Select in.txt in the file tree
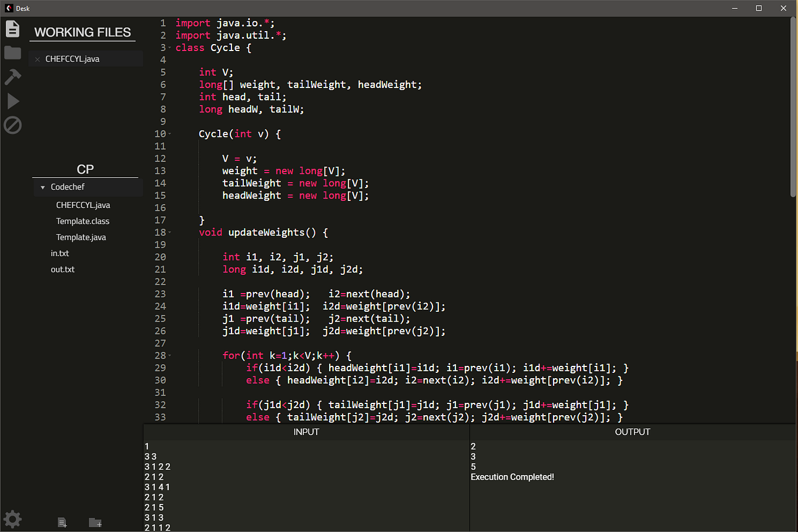The width and height of the screenshot is (798, 532). tap(59, 253)
